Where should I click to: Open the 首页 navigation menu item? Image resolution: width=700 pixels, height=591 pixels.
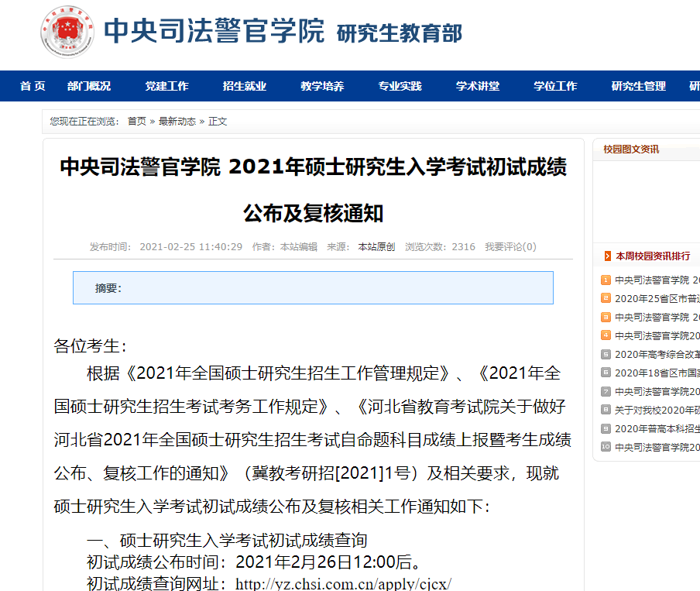[33, 86]
